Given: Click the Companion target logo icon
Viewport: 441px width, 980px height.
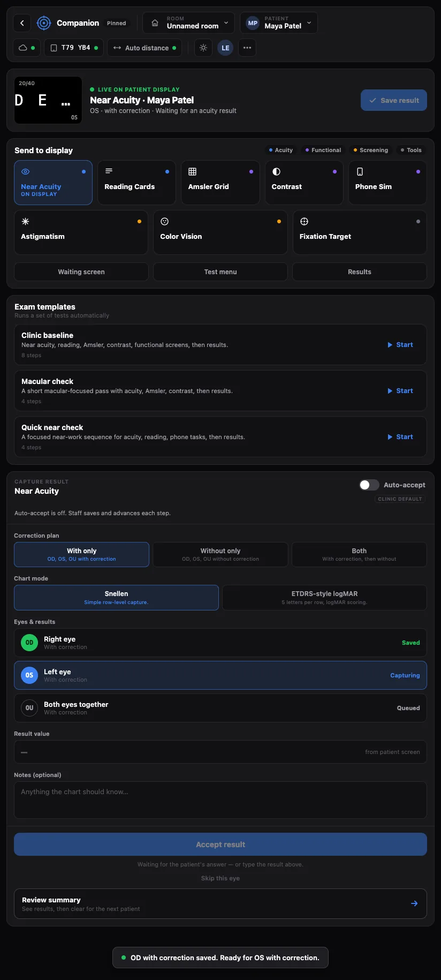Looking at the screenshot, I should tap(44, 23).
